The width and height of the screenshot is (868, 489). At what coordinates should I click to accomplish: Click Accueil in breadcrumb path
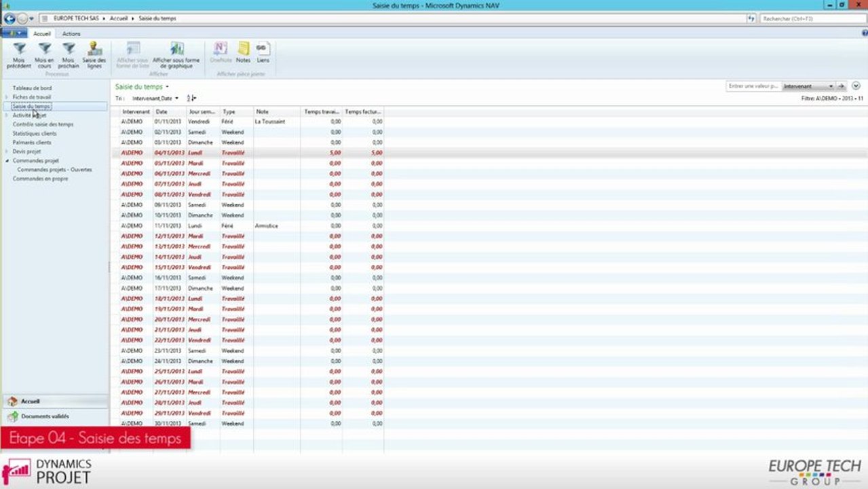click(119, 19)
